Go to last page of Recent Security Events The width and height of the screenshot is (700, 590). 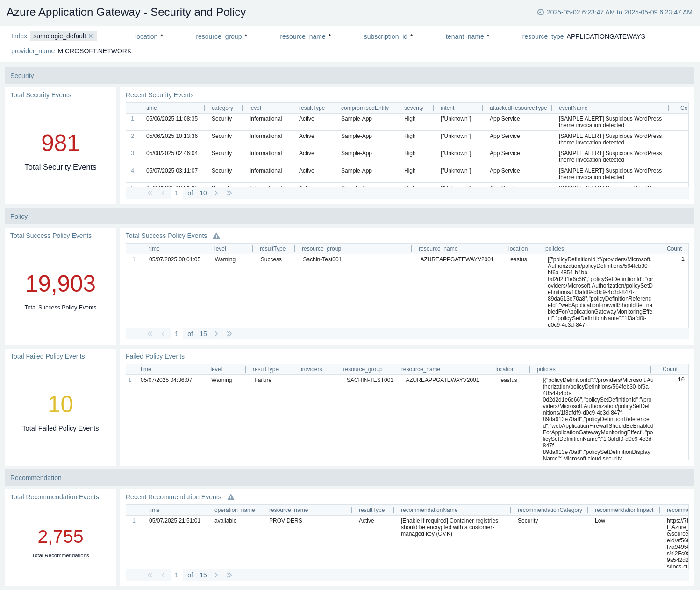[x=229, y=193]
